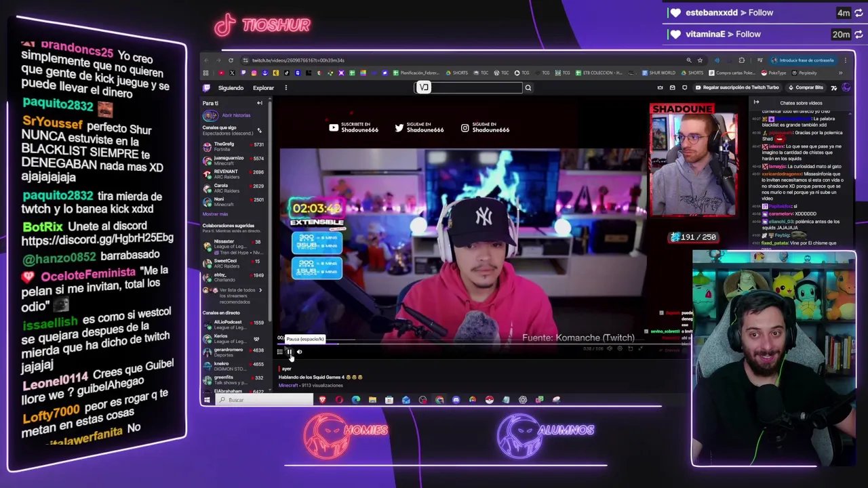
Task: Open the Explorar tab
Action: click(x=263, y=87)
